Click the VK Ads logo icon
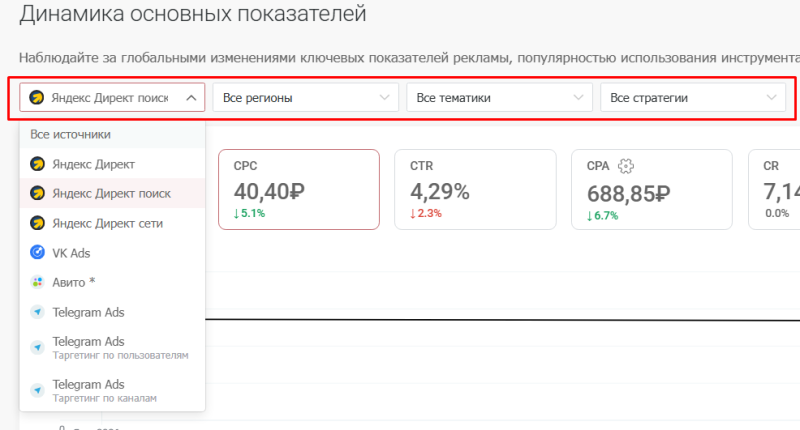The height and width of the screenshot is (430, 800). point(37,252)
